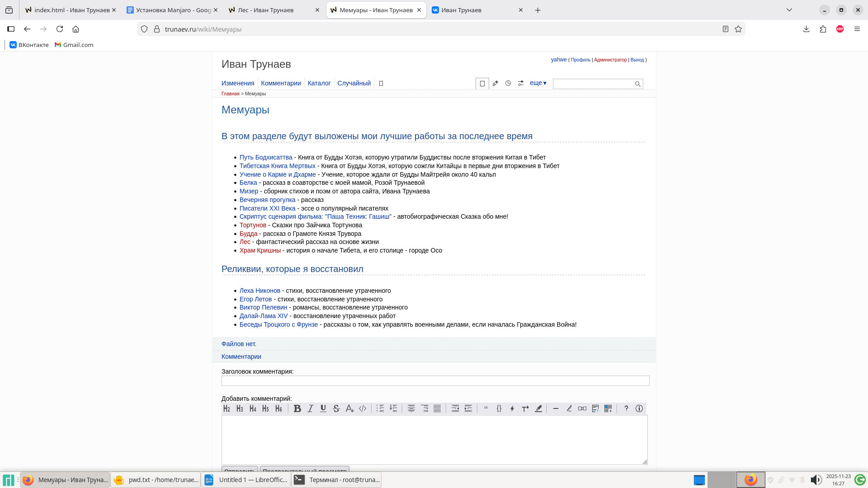Click the insert link chain icon

582,408
